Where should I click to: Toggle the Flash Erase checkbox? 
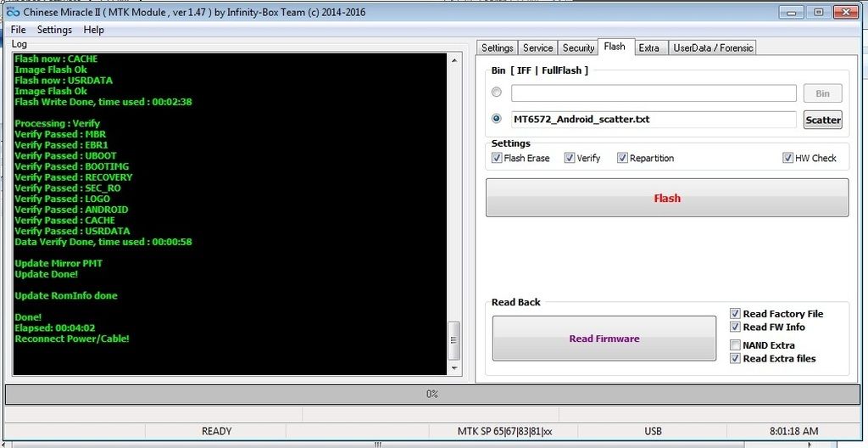click(x=497, y=158)
